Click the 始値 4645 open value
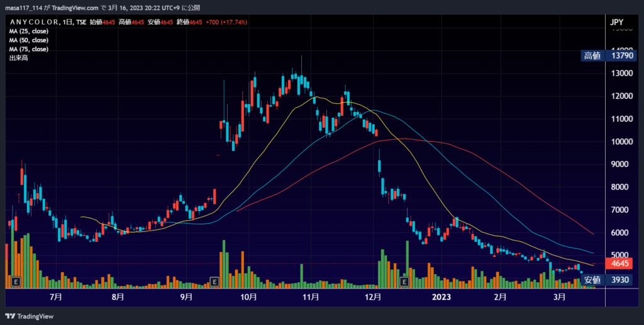Viewport: 644px width, 325px height. click(x=103, y=22)
